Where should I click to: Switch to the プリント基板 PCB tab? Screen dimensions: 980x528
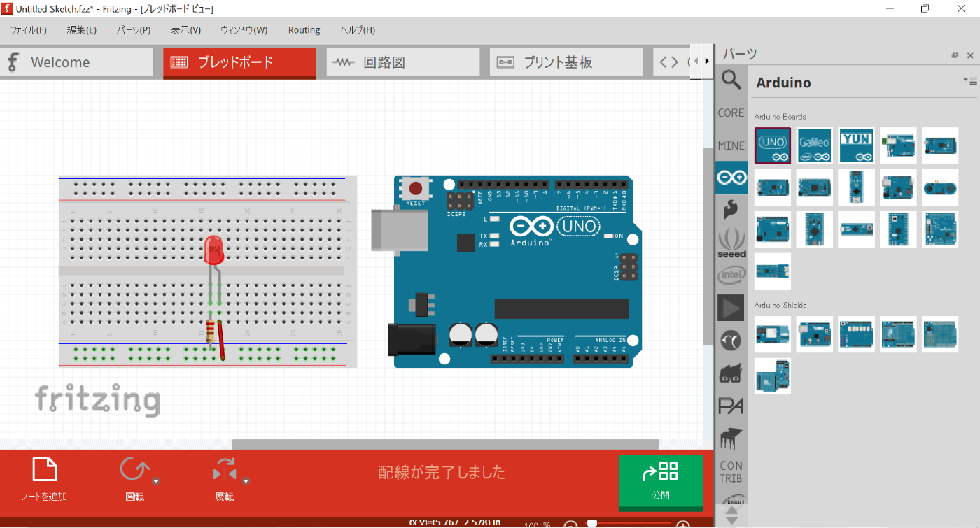pos(566,62)
